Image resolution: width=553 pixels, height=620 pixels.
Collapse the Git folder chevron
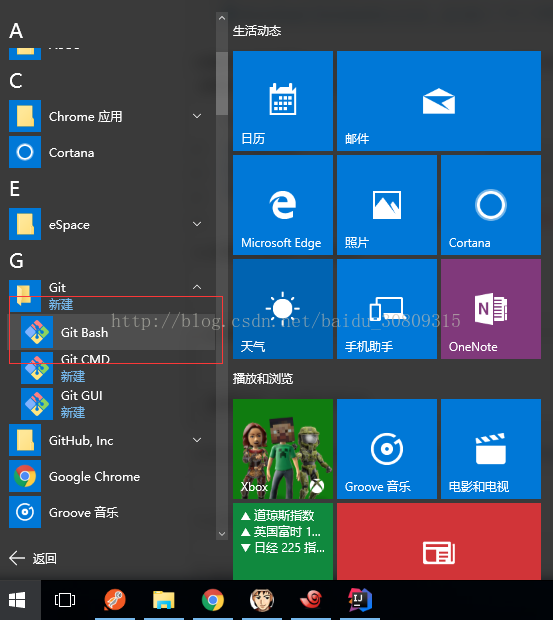pos(197,287)
